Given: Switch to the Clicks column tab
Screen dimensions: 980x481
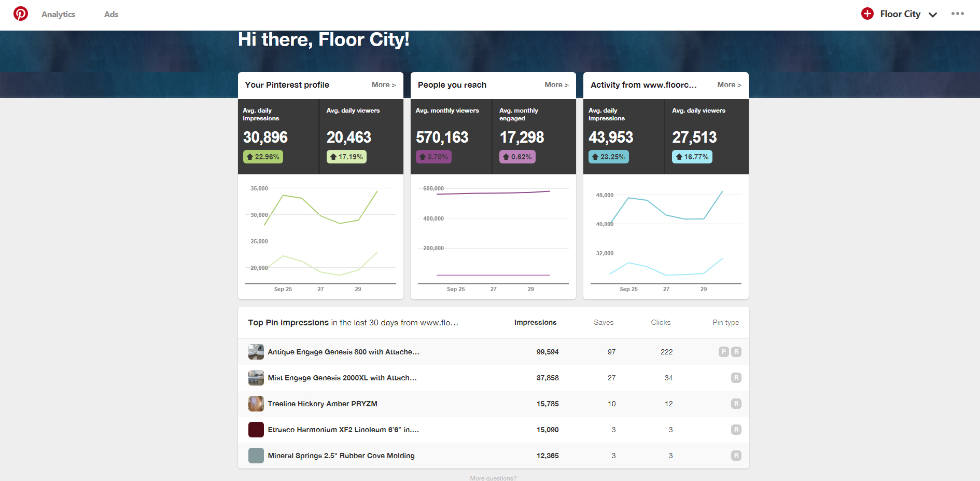Looking at the screenshot, I should pos(661,322).
